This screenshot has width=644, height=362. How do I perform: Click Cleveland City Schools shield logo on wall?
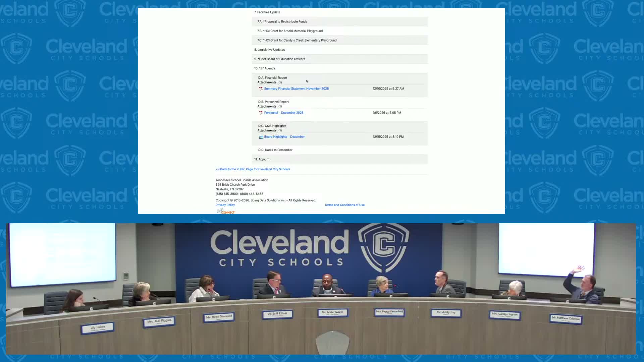tap(383, 247)
